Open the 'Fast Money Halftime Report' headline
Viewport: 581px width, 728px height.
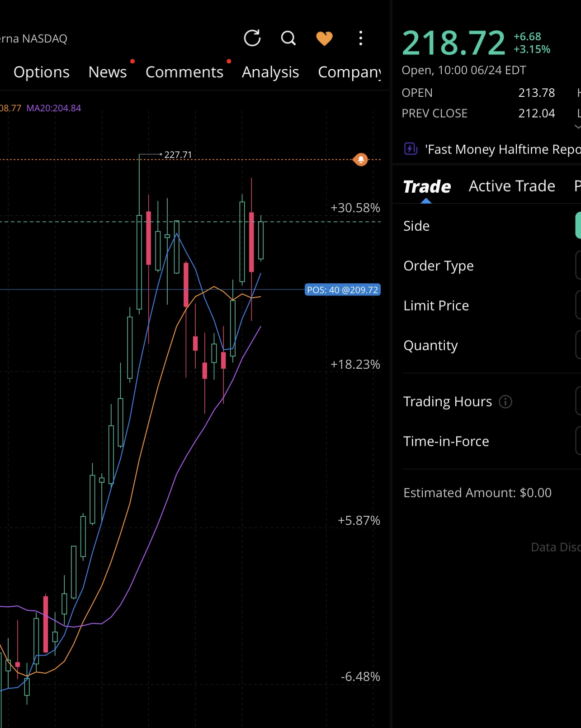[502, 149]
